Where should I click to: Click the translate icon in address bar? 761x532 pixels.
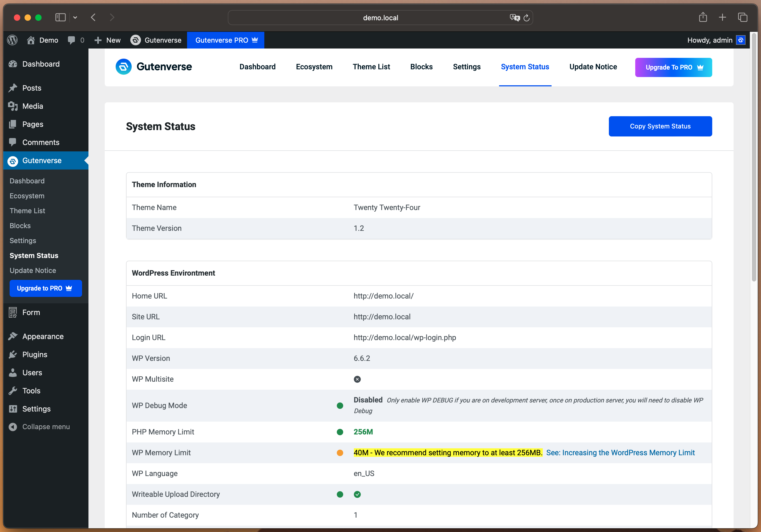coord(515,18)
